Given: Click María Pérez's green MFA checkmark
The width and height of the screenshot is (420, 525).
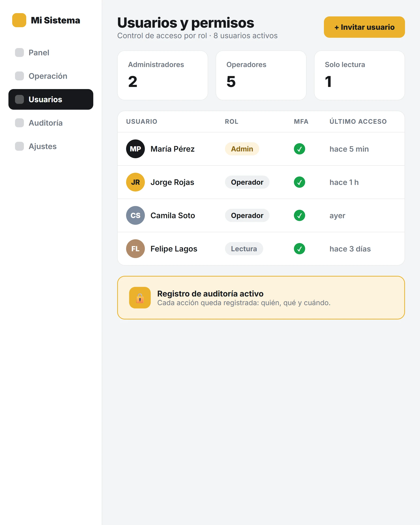Looking at the screenshot, I should [300, 149].
